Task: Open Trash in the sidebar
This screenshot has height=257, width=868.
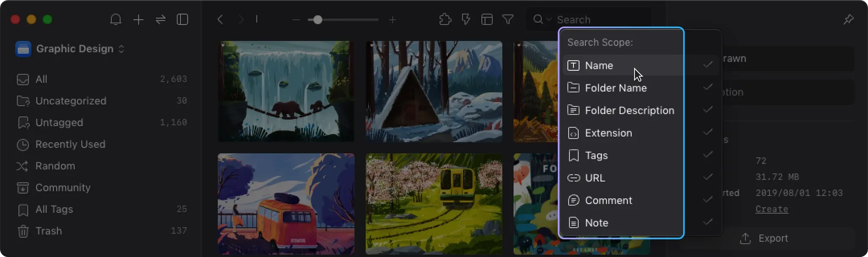Action: [102, 231]
